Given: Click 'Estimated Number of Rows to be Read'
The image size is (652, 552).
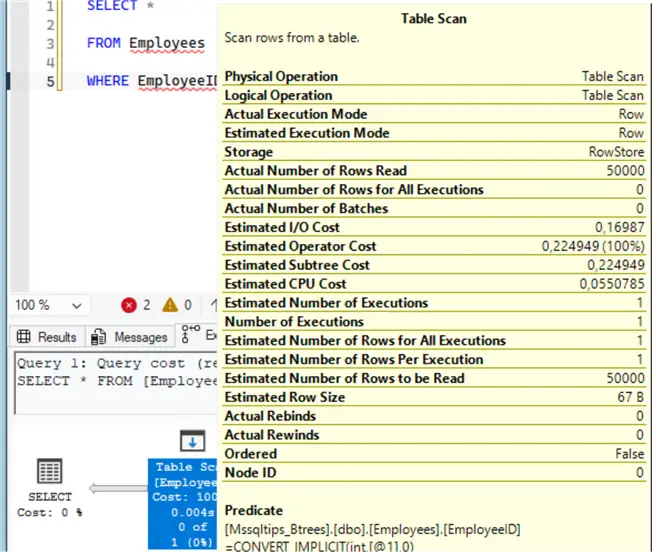Looking at the screenshot, I should click(345, 378).
